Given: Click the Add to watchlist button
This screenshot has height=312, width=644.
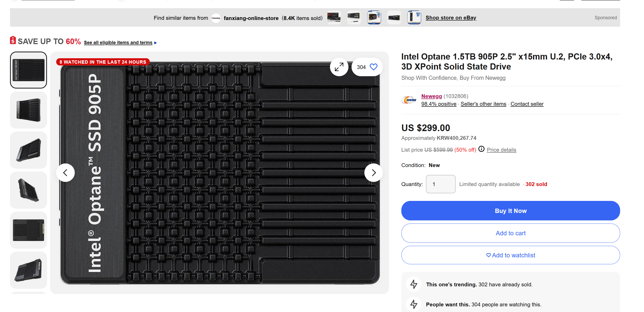Looking at the screenshot, I should (x=511, y=255).
